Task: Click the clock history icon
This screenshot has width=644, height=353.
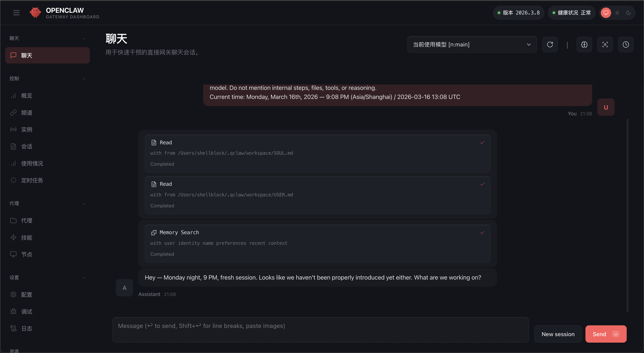Action: pyautogui.click(x=625, y=45)
